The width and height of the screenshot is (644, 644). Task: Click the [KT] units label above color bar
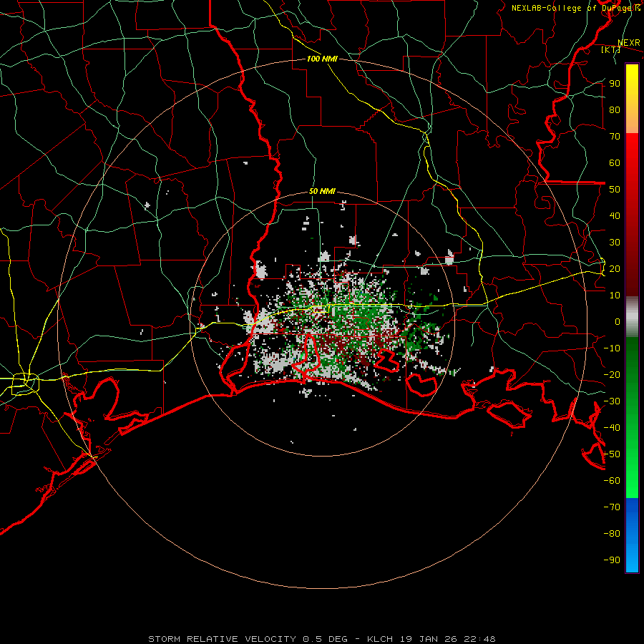click(x=610, y=49)
